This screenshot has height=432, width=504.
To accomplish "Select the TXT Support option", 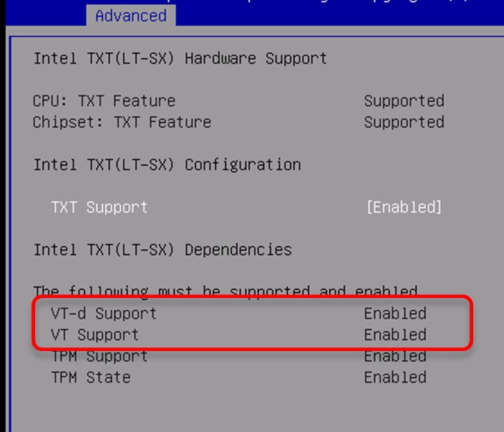I will point(100,208).
